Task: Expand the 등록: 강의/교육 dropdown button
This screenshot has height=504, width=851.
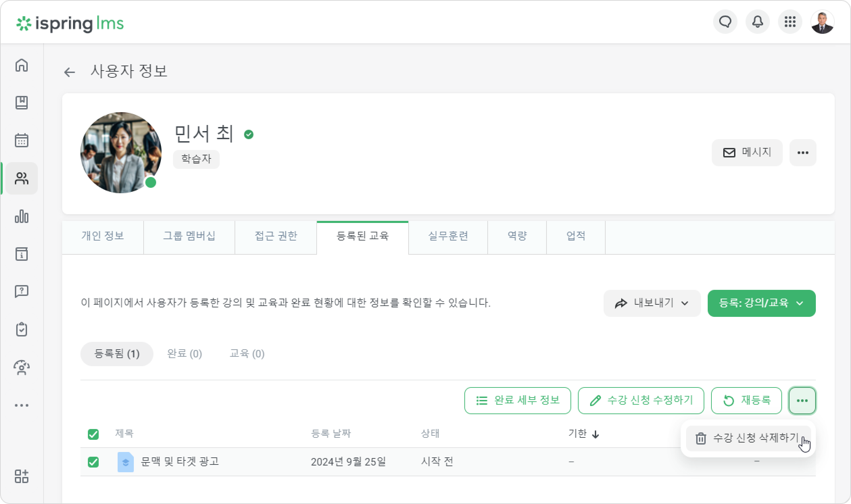Action: click(761, 303)
